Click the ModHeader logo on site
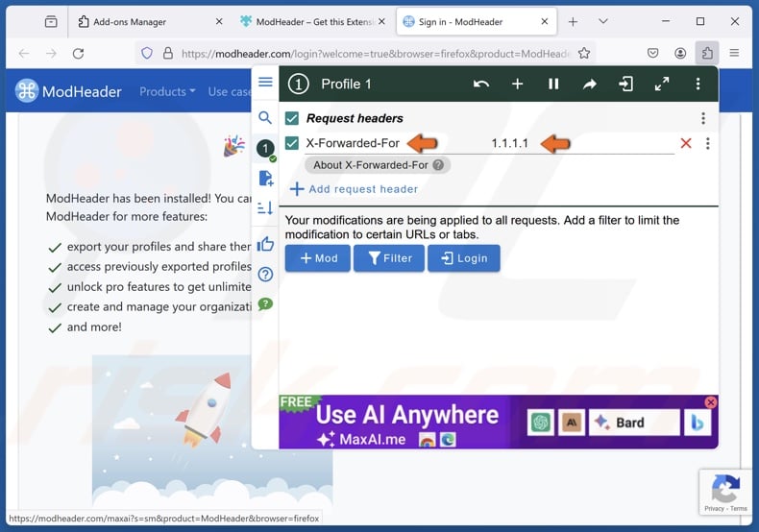This screenshot has width=759, height=532. (x=68, y=91)
